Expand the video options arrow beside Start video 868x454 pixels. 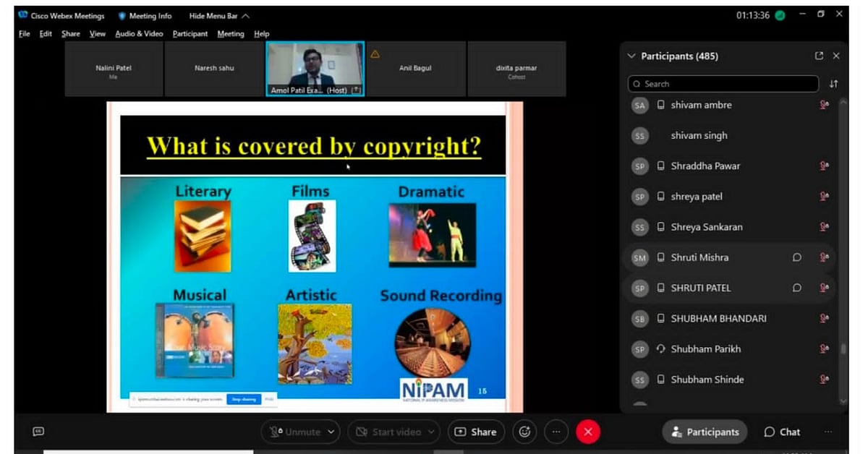[x=432, y=432]
